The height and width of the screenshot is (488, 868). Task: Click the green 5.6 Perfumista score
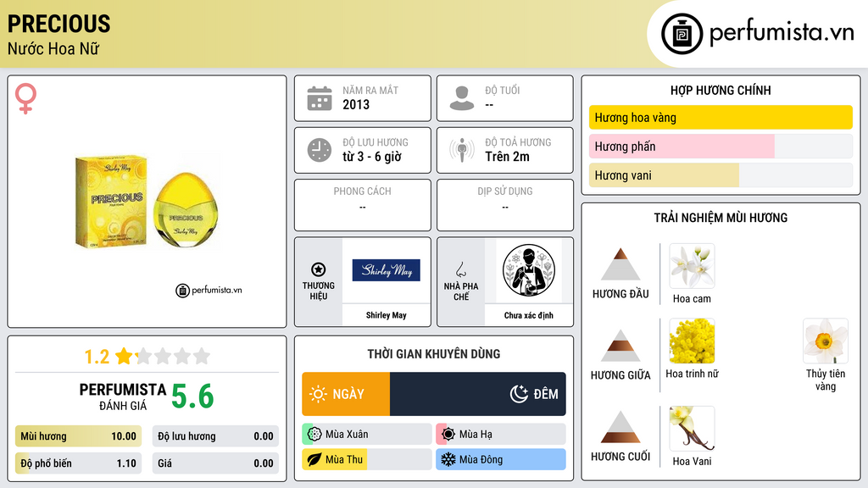192,396
